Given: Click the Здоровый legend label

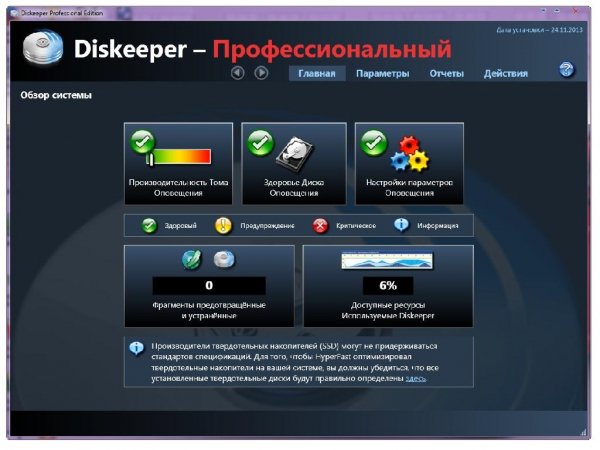Looking at the screenshot, I should tap(181, 226).
